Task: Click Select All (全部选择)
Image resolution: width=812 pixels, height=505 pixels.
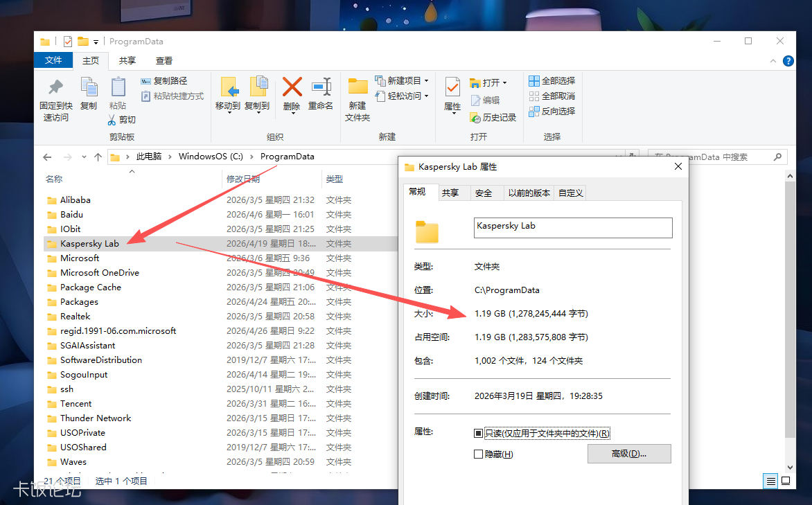Action: click(552, 81)
